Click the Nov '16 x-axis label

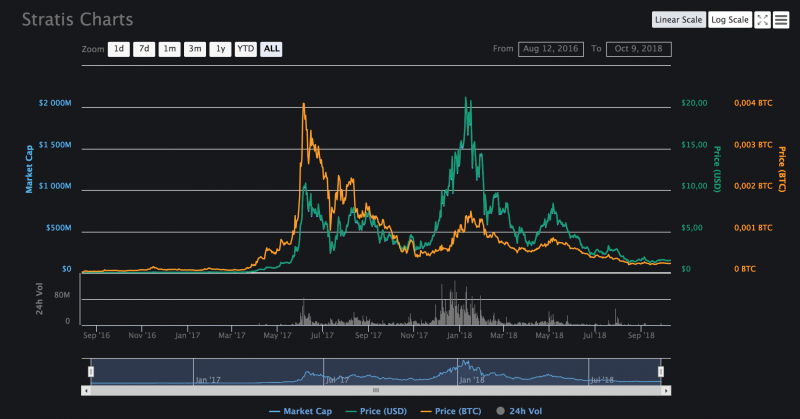tap(142, 335)
